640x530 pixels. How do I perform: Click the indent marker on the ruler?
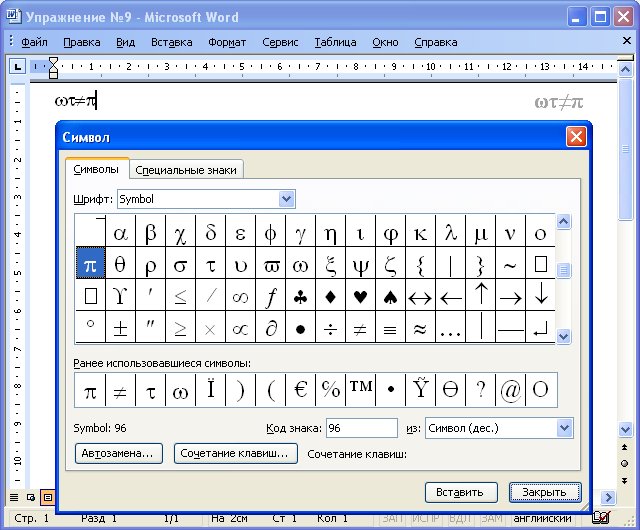pos(53,67)
